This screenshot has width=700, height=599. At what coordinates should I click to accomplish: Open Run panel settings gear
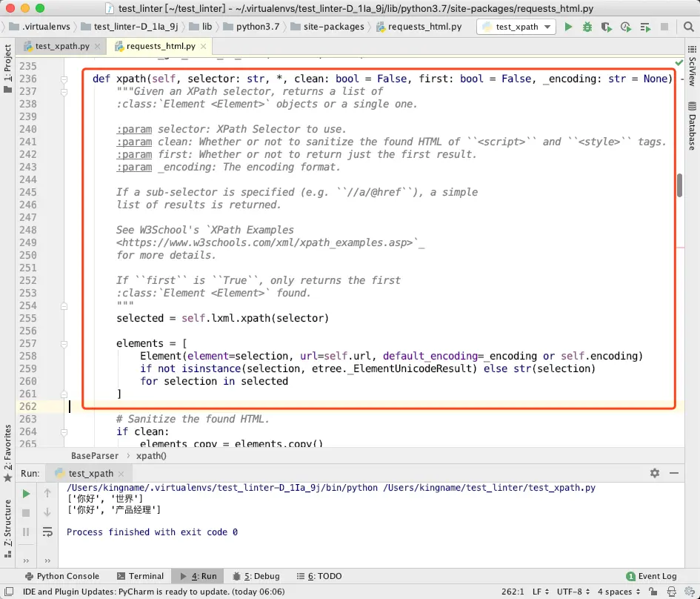pyautogui.click(x=655, y=473)
